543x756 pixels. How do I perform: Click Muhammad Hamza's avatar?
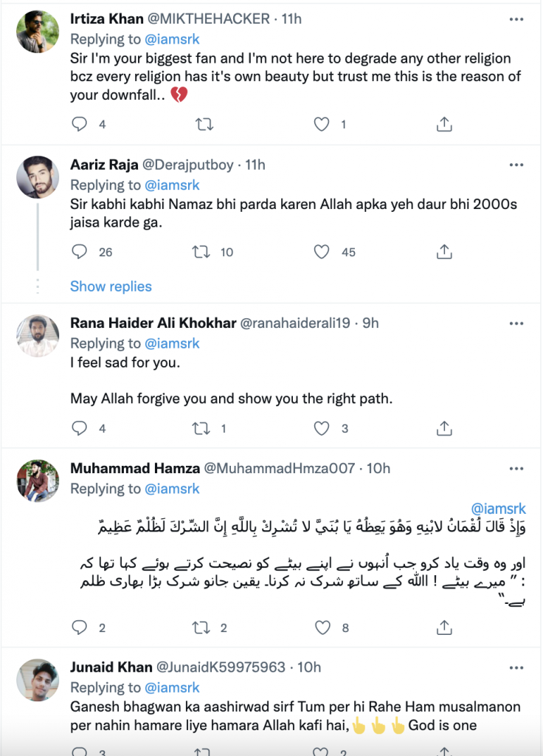pyautogui.click(x=38, y=481)
